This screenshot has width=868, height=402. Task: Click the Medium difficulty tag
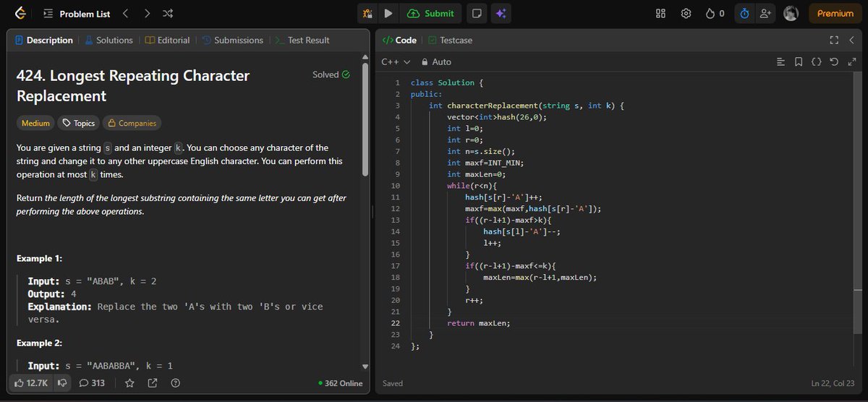[35, 123]
